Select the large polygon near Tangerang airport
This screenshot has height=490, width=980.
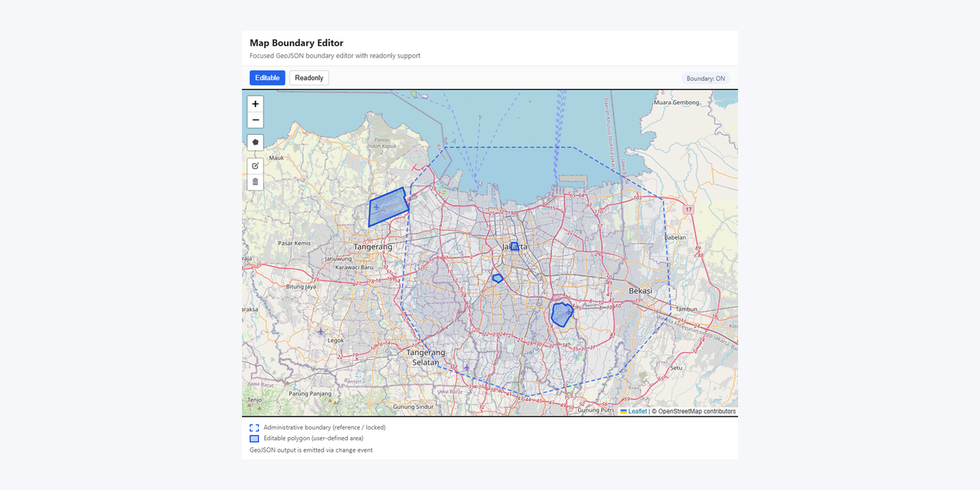point(387,207)
